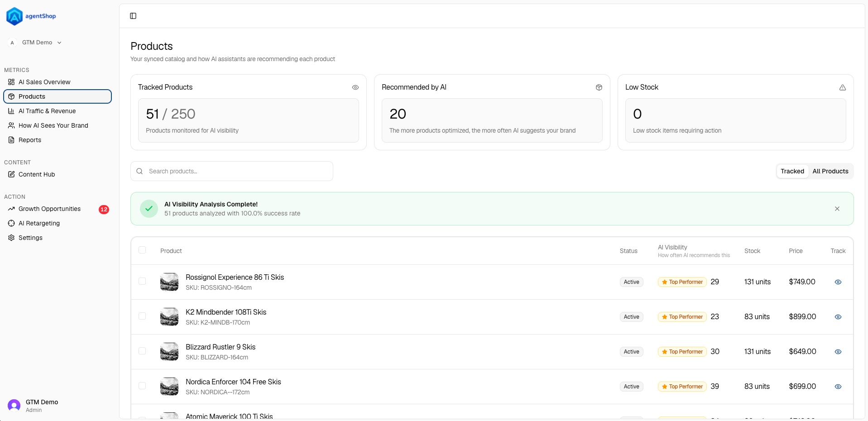Screen dimensions: 868x421
Task: Click the cube icon in Recommended by AI card
Action: 599,87
